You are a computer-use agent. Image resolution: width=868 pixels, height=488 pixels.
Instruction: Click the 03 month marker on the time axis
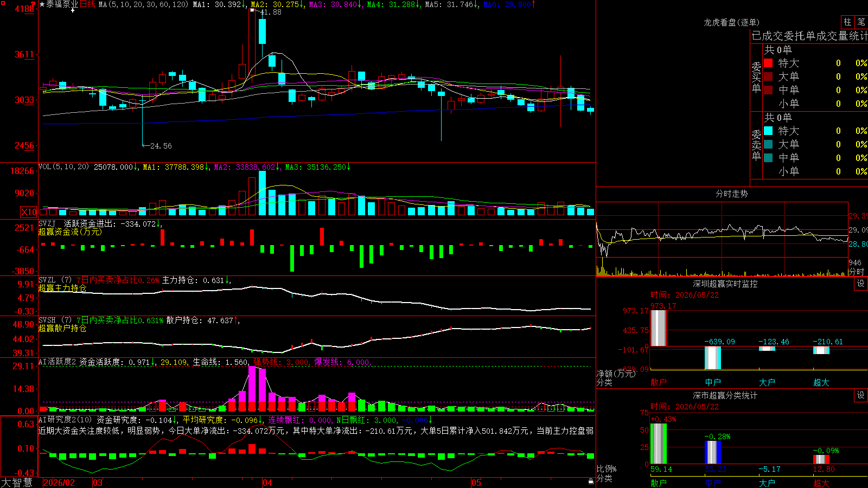(98, 483)
